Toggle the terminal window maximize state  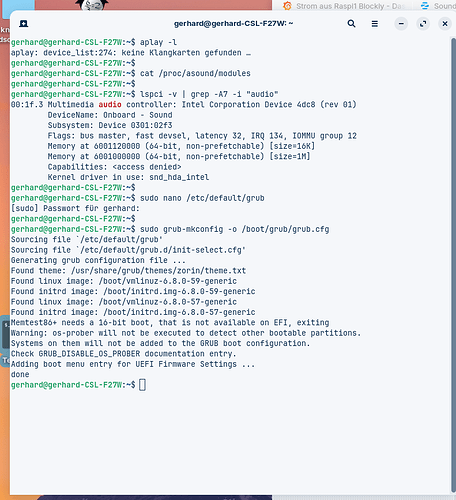423,24
